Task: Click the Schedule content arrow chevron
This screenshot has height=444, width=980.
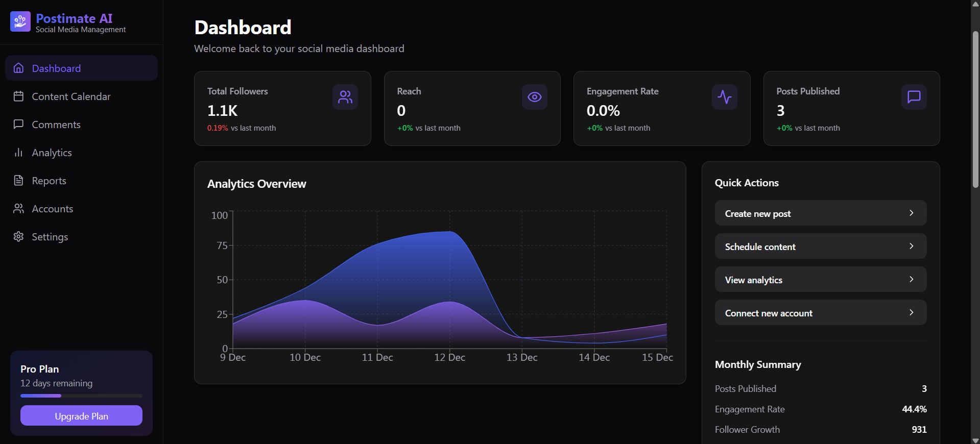Action: click(x=911, y=246)
